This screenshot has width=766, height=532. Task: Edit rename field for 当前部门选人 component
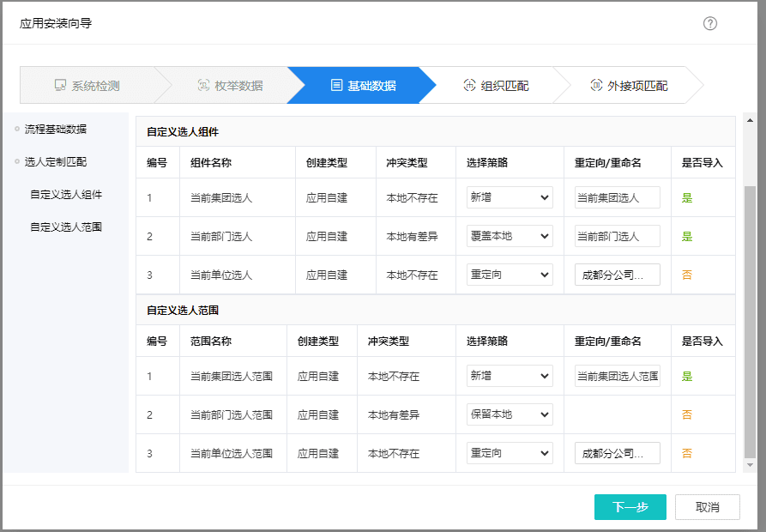click(618, 236)
